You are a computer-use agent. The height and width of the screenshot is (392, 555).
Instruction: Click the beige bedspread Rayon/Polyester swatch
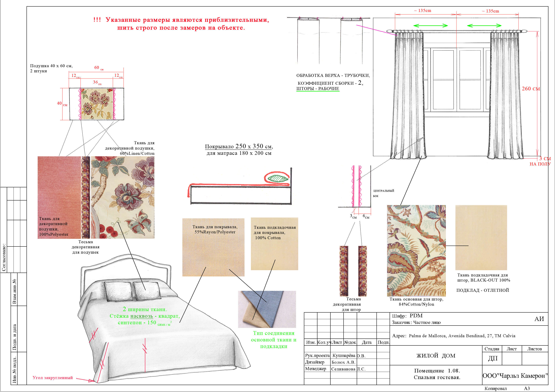click(x=213, y=247)
